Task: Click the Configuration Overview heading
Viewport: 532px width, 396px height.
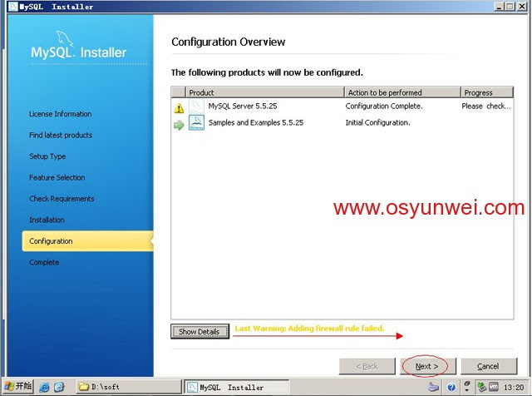Action: point(229,42)
